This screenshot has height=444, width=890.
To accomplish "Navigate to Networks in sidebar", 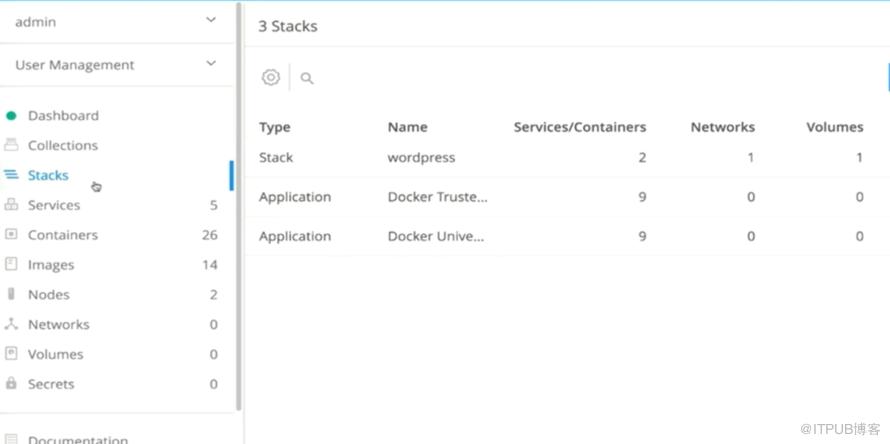I will tap(58, 325).
